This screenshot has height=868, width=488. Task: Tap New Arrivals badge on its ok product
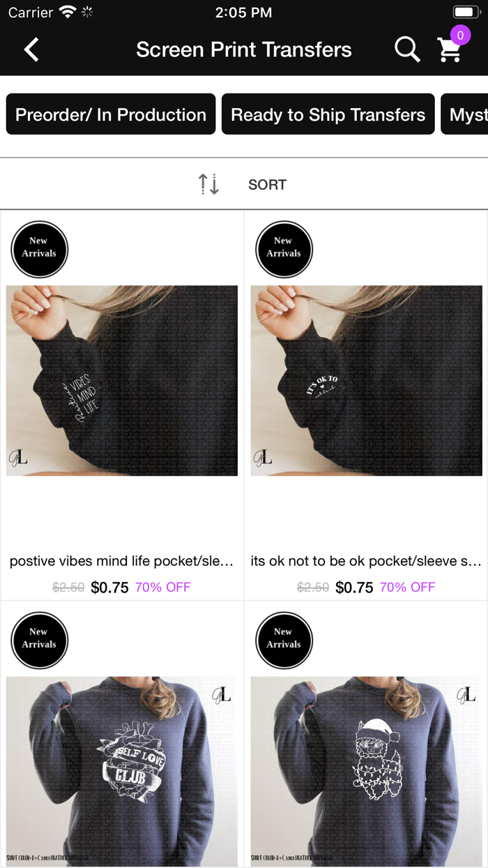point(284,250)
